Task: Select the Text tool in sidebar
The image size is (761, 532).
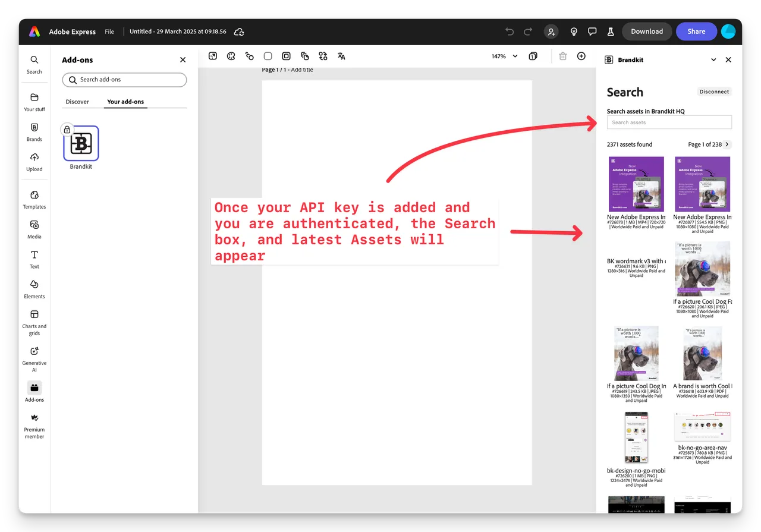Action: point(34,259)
